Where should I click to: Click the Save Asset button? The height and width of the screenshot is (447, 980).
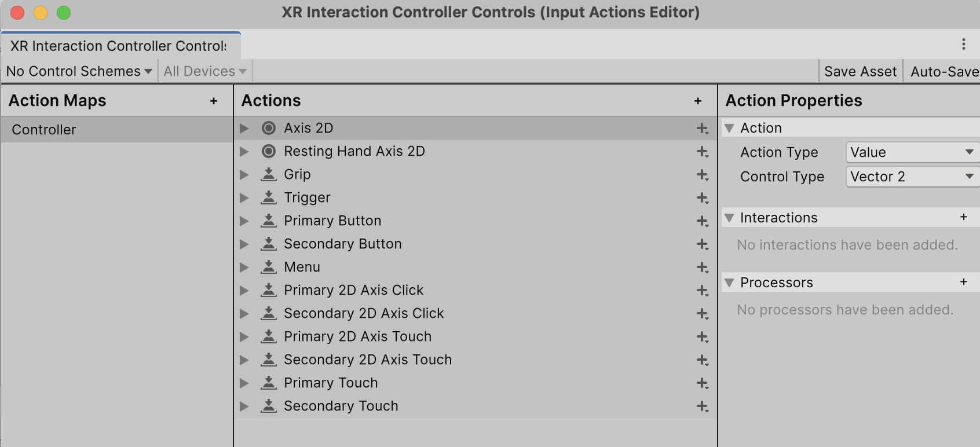point(860,71)
